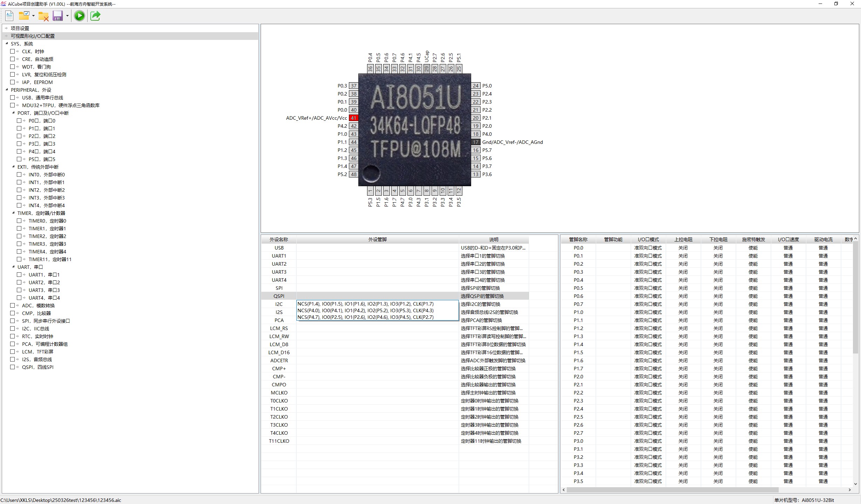Viewport: 861px width, 504px height.
Task: Click the P0.0 I/O mode cell 准双向口模式
Action: [x=648, y=248]
